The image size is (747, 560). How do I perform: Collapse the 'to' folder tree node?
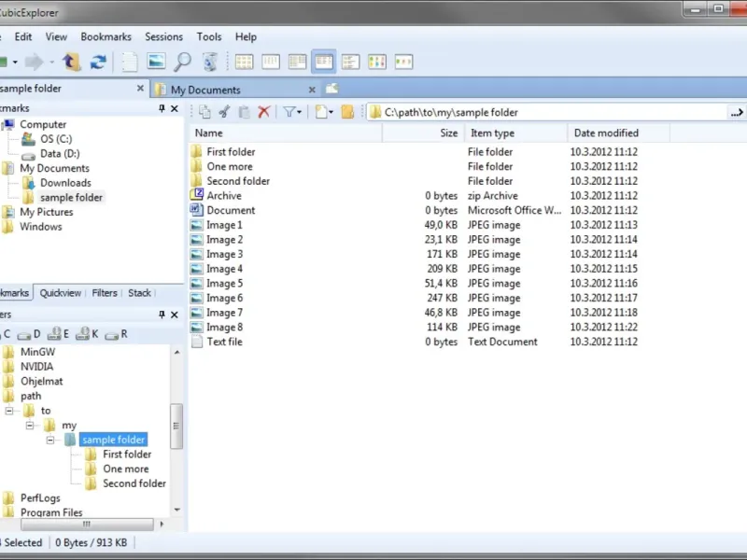pyautogui.click(x=9, y=411)
